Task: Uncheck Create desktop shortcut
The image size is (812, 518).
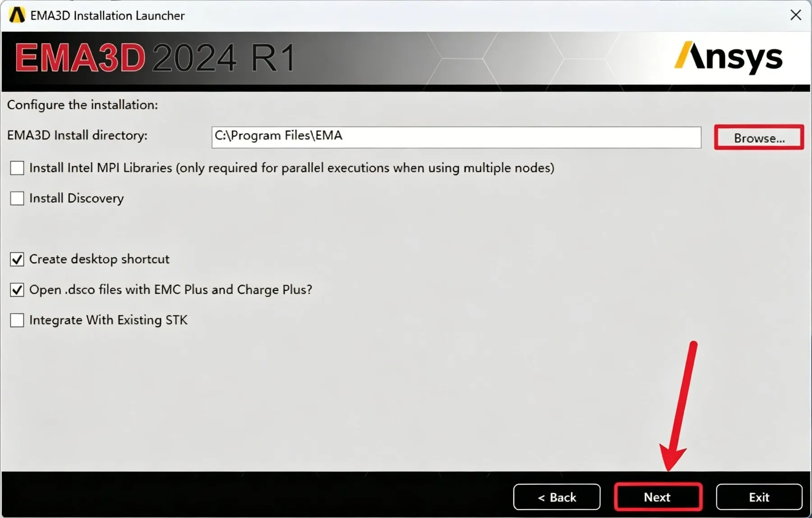Action: coord(17,259)
